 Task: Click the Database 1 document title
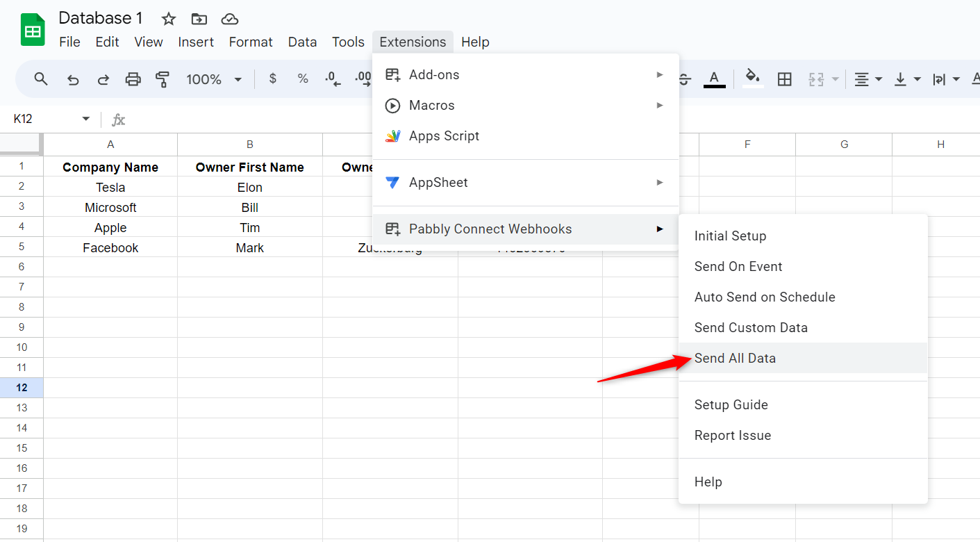click(101, 18)
